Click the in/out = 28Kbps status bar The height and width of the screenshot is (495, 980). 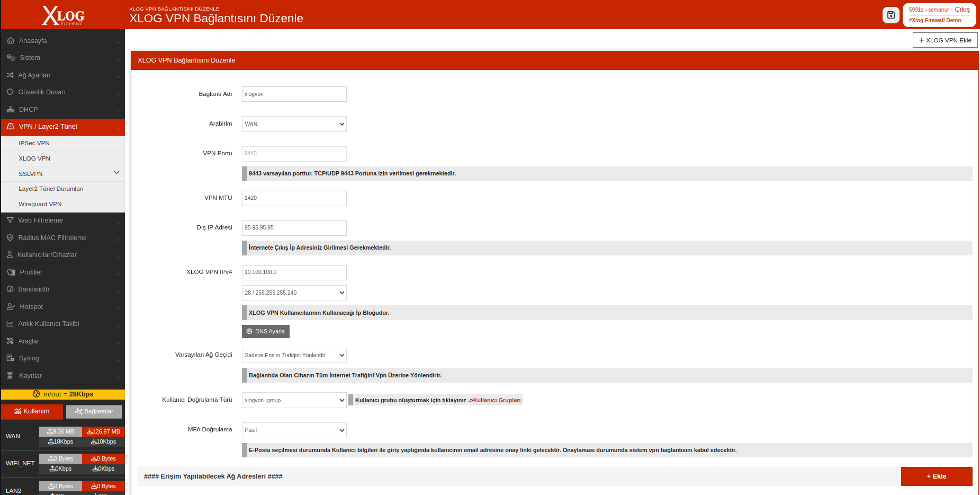tap(63, 394)
